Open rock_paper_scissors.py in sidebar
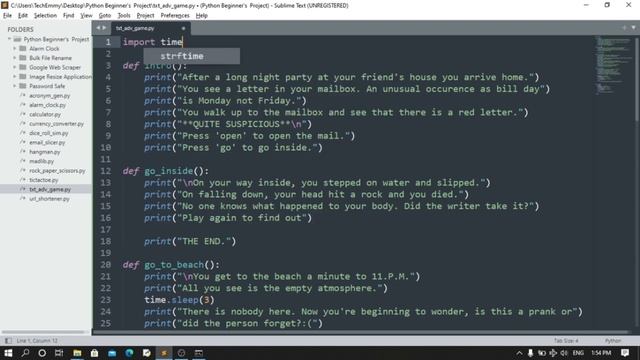640x360 pixels. click(x=57, y=171)
